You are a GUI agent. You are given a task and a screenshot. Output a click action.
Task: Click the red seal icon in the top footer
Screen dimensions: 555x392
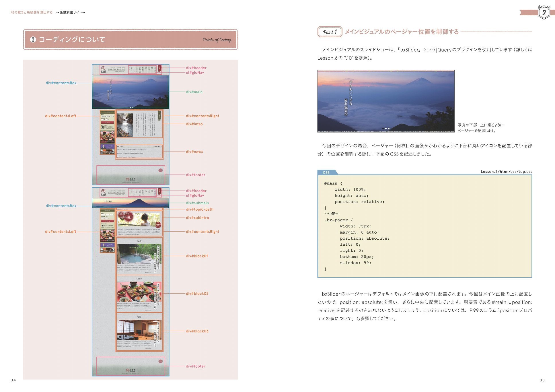(x=160, y=170)
